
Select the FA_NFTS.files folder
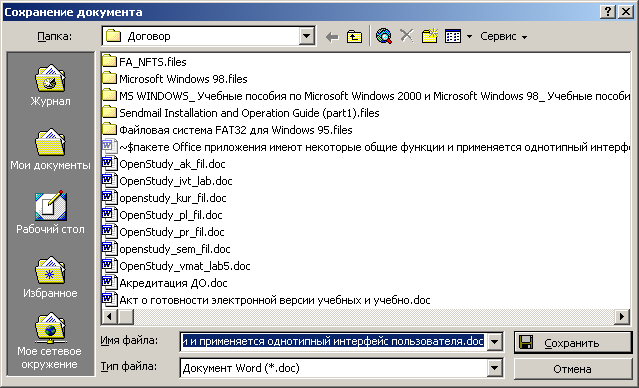tap(144, 62)
